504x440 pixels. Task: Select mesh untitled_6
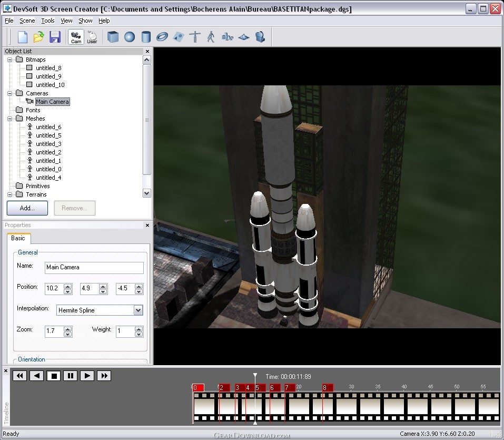click(x=48, y=127)
